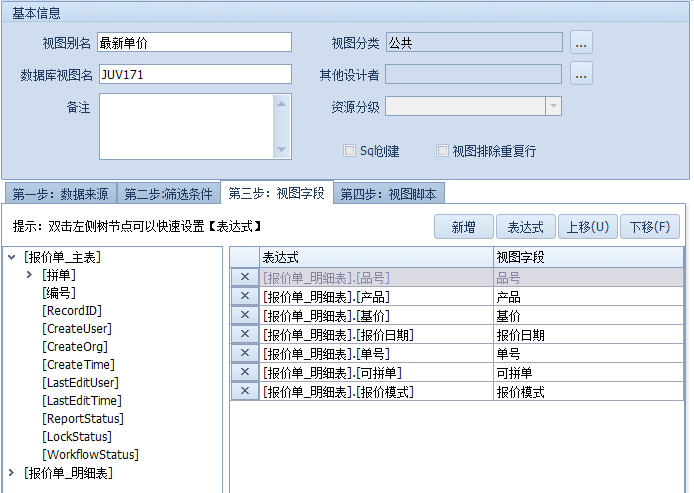Click into the 视图别名 input field
This screenshot has height=493, width=694.
point(194,42)
